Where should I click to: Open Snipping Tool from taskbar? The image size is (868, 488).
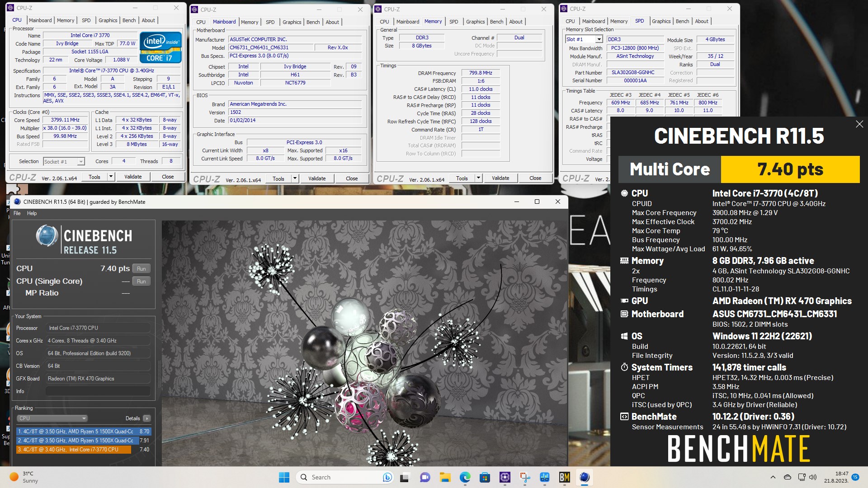pyautogui.click(x=525, y=477)
